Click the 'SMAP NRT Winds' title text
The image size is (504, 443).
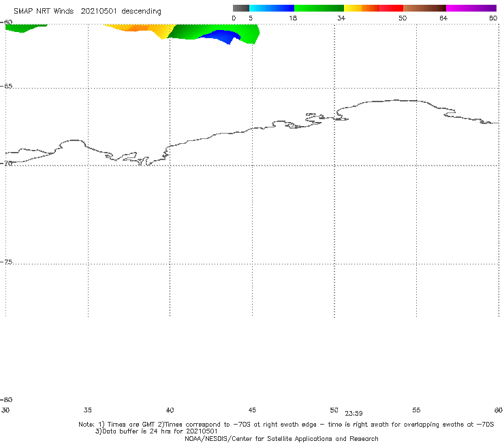[44, 12]
